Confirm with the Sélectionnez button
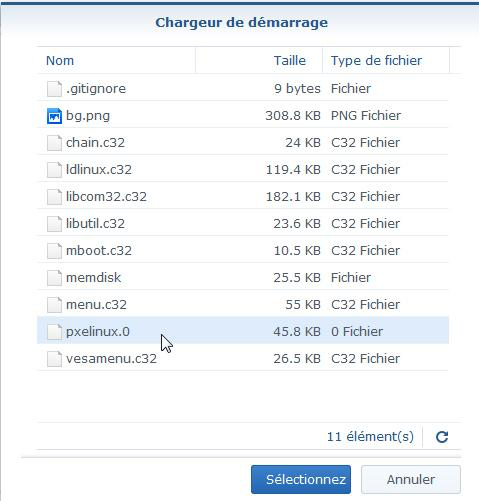479x501 pixels. [301, 479]
